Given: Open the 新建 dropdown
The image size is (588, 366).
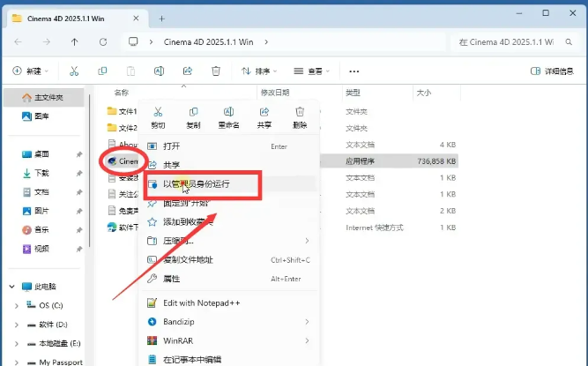Looking at the screenshot, I should pyautogui.click(x=30, y=71).
